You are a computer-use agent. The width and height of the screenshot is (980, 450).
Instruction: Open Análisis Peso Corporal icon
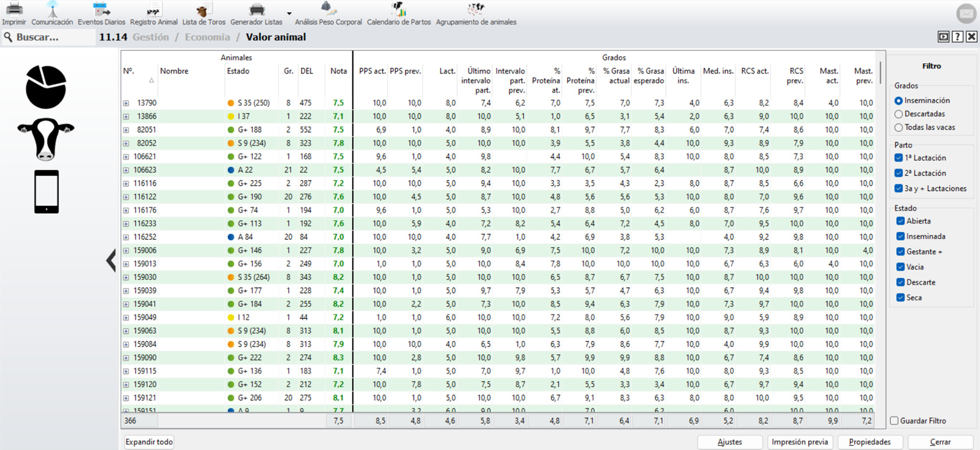(x=328, y=9)
